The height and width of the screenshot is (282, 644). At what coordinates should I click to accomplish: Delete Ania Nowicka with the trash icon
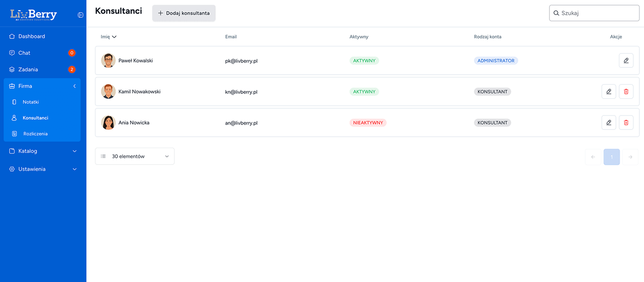tap(626, 123)
